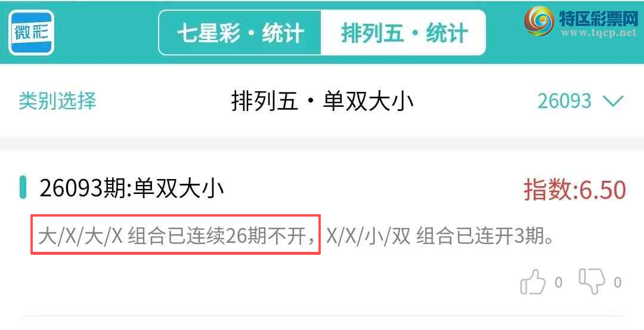Click the 26093期:单双大小 heading

[131, 188]
